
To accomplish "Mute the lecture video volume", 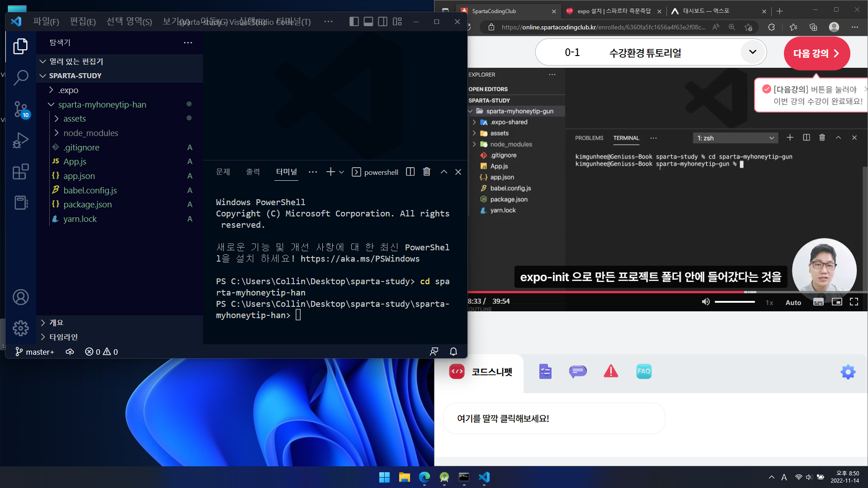I will [705, 301].
